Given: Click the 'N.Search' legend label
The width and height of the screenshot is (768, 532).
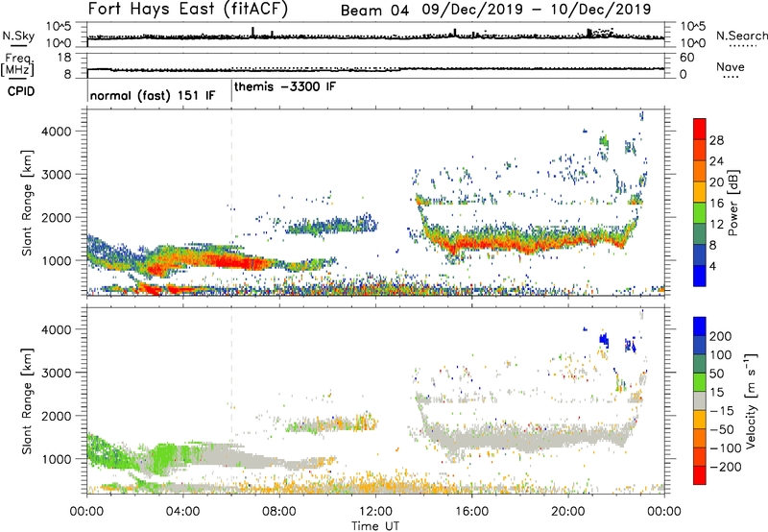Looking at the screenshot, I should tap(741, 36).
